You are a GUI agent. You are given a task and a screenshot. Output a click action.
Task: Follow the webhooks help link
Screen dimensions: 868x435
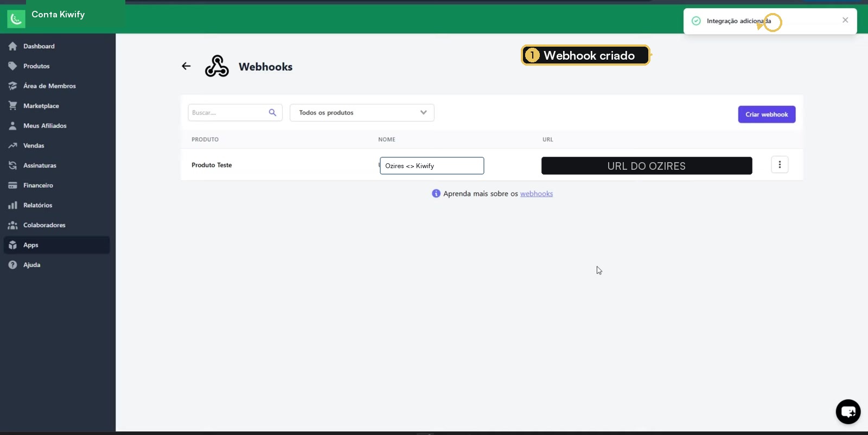[x=537, y=194]
